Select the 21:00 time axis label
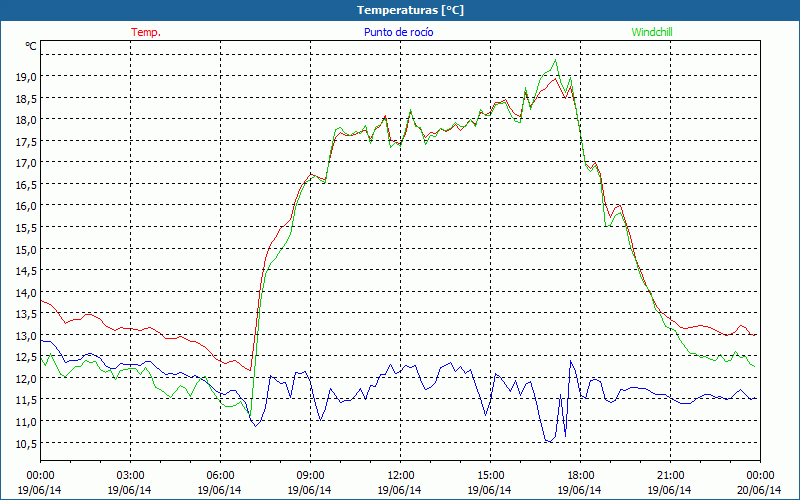The width and height of the screenshot is (800, 500). tap(670, 475)
